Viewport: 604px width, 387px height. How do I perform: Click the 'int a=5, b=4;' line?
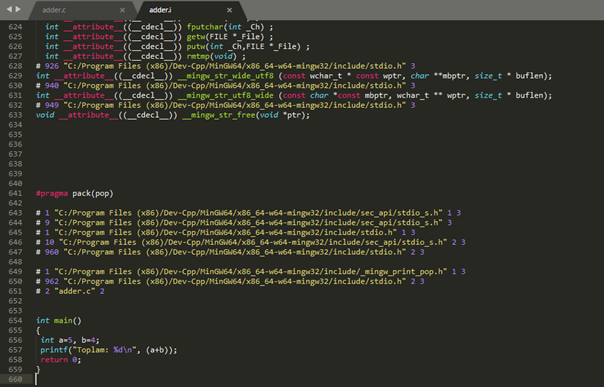coord(70,340)
